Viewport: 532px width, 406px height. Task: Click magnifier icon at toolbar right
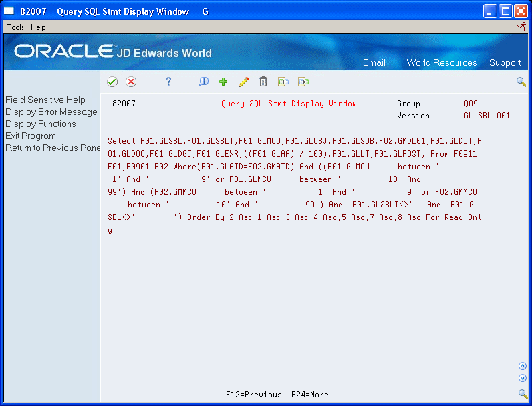(x=521, y=82)
